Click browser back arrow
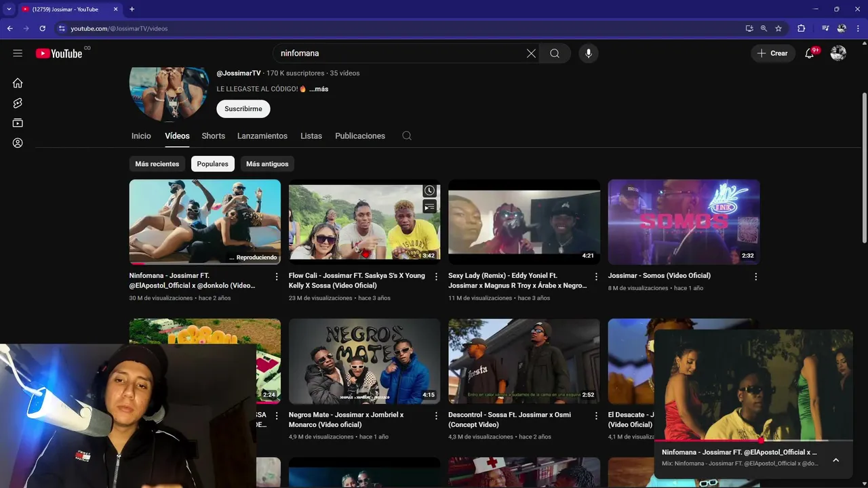Image resolution: width=868 pixels, height=488 pixels. (x=9, y=28)
